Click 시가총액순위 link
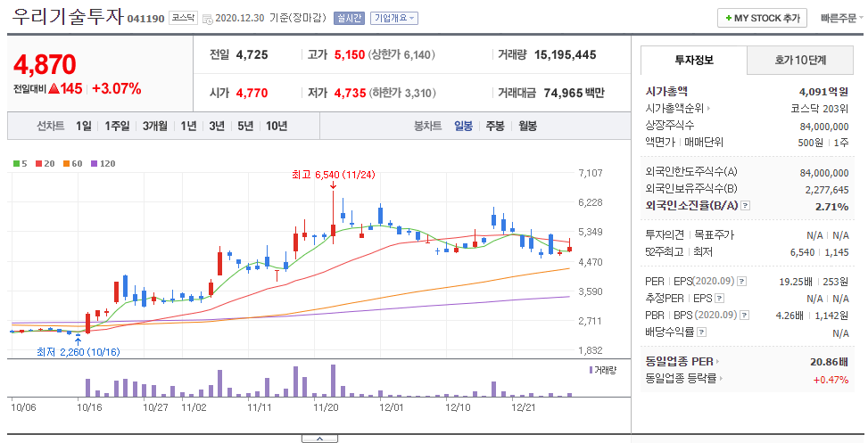Screen dimensions: 868x443 (674, 109)
